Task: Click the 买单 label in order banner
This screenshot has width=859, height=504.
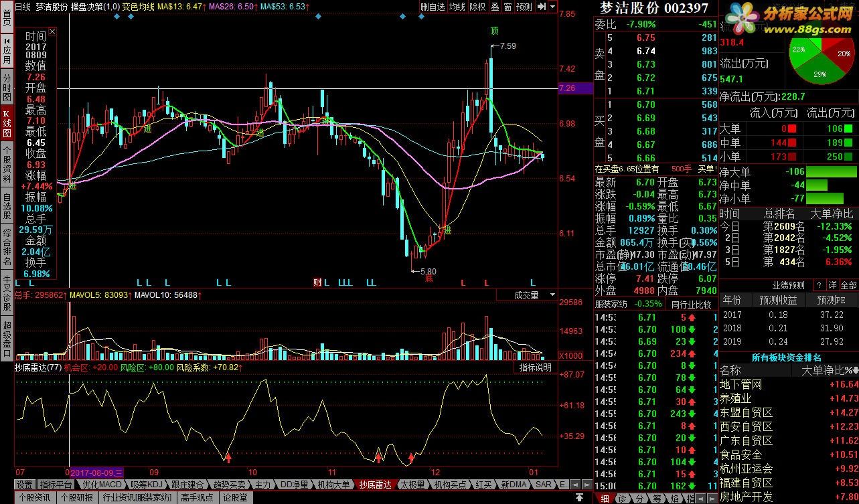Action: click(x=707, y=169)
